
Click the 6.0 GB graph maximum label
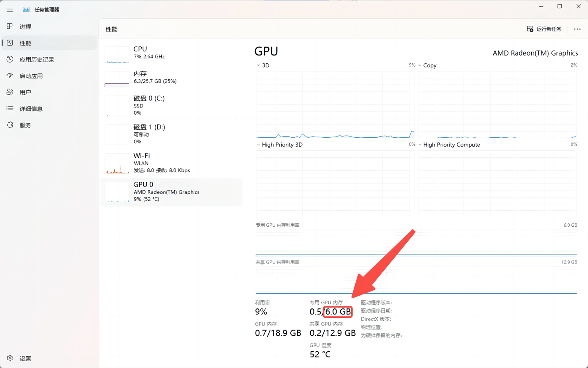point(570,225)
